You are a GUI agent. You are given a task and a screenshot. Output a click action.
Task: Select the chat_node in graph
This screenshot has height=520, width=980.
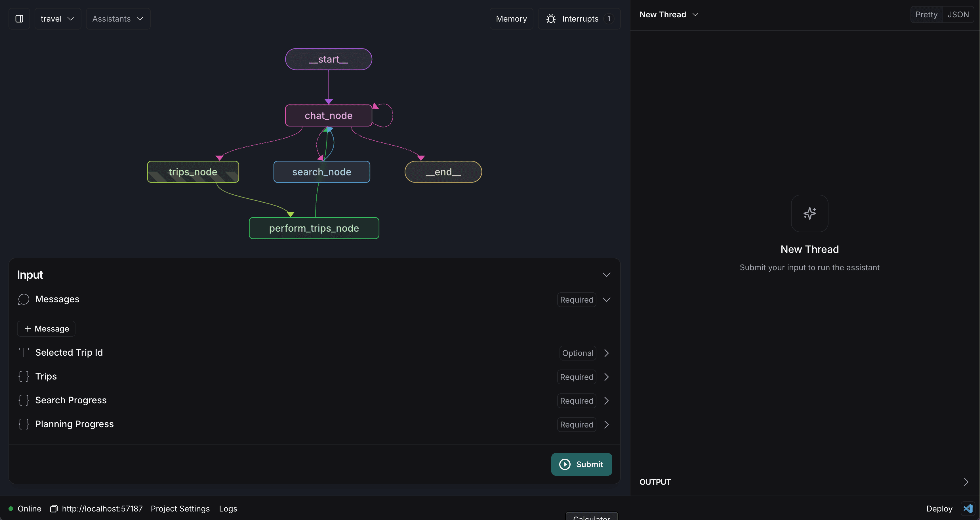[328, 115]
